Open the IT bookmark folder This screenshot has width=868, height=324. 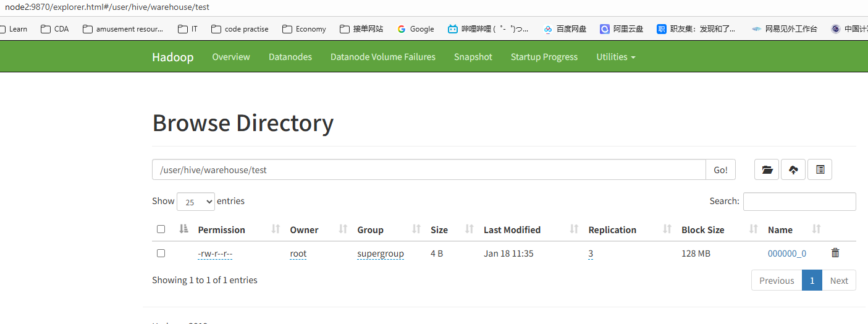[188, 28]
